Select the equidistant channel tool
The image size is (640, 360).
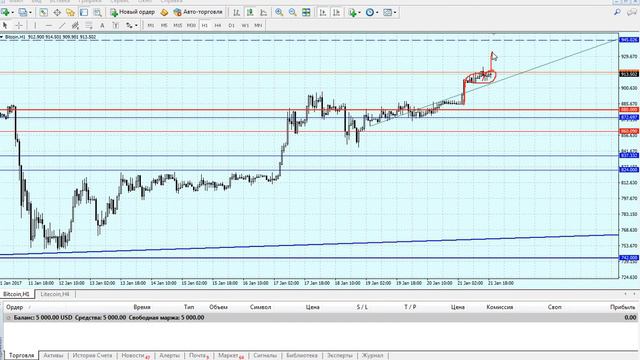[75, 25]
